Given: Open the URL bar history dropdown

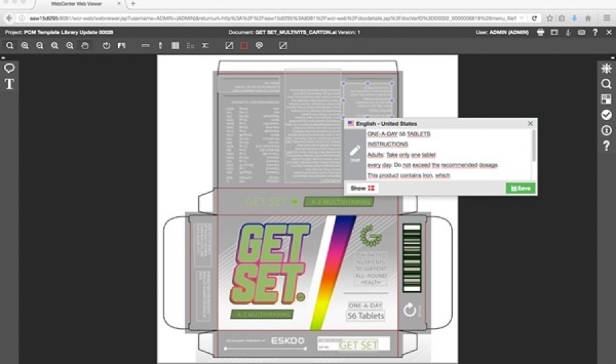Looking at the screenshot, I should (522, 18).
